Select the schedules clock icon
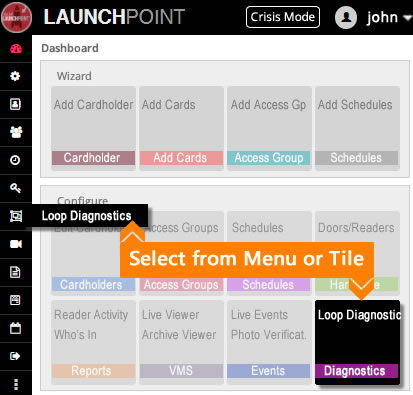The width and height of the screenshot is (413, 395). point(15,160)
